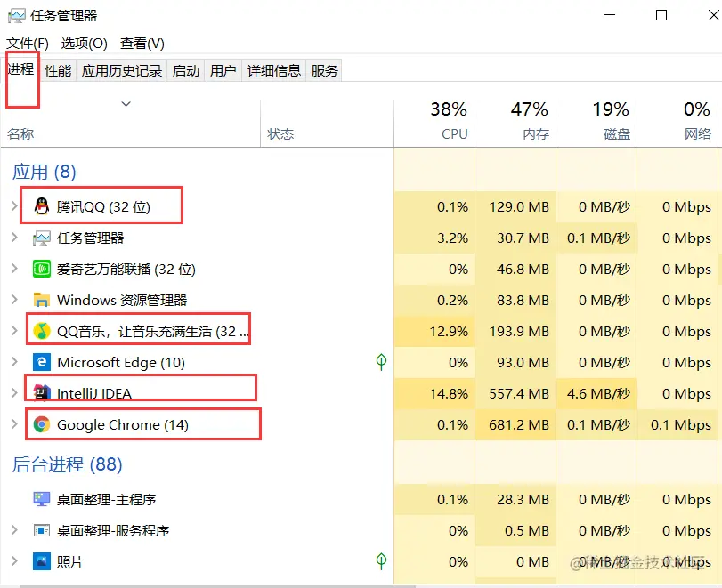The width and height of the screenshot is (722, 588).
Task: Expand the IntelliJ IDEA process group
Action: tap(15, 393)
